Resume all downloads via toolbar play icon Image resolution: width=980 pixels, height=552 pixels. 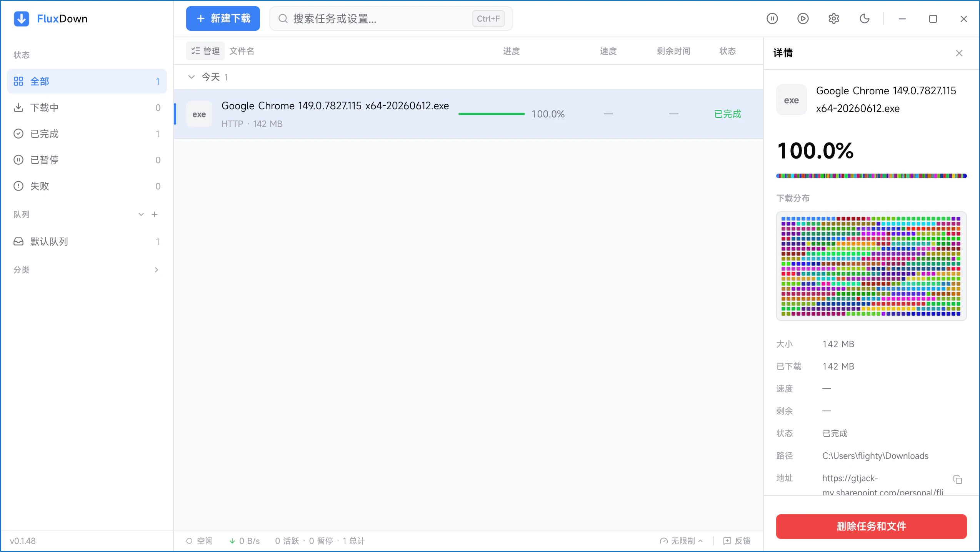pos(803,18)
